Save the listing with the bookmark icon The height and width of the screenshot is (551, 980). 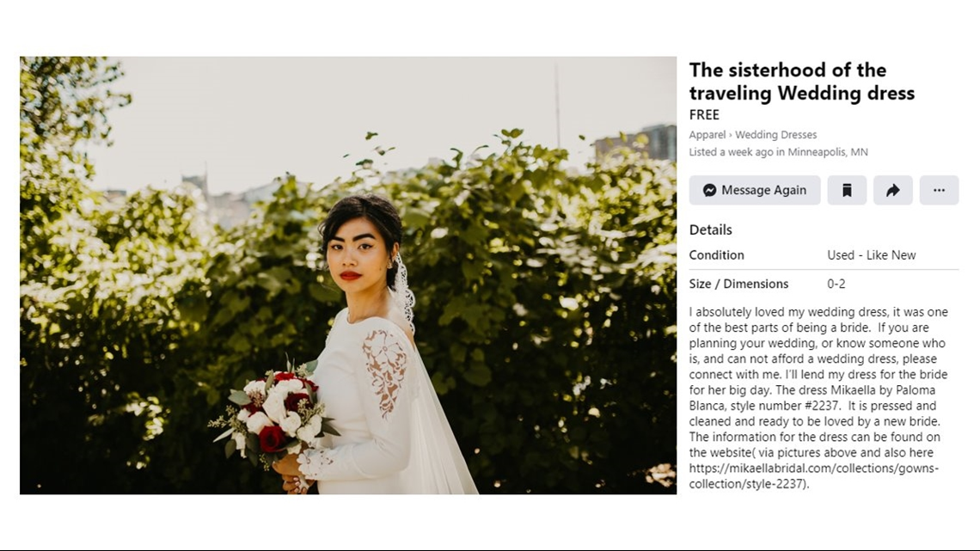click(x=847, y=190)
